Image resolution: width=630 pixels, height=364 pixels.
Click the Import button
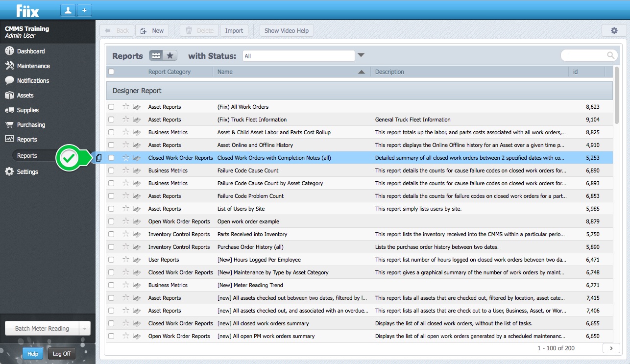(x=234, y=30)
